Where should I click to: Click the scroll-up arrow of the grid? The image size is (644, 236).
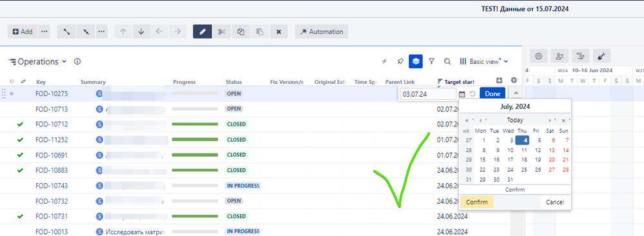(516, 93)
